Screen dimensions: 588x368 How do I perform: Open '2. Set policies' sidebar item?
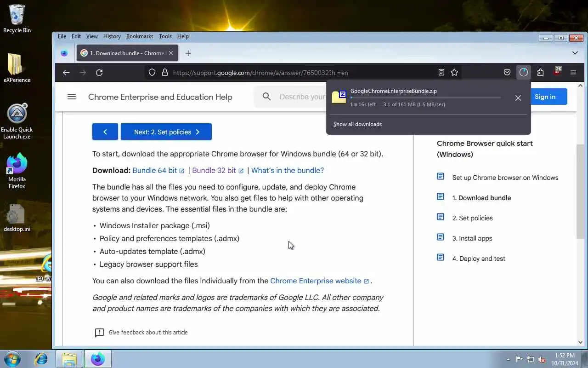[472, 218]
